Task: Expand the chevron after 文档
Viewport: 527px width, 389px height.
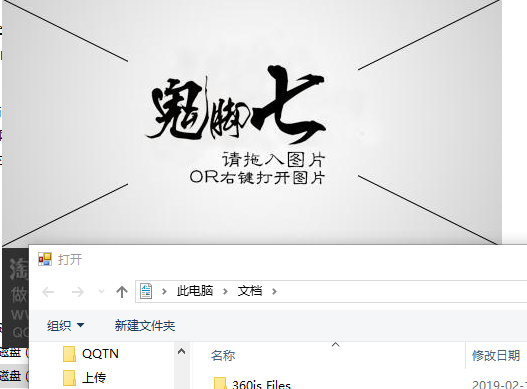Action: point(275,291)
